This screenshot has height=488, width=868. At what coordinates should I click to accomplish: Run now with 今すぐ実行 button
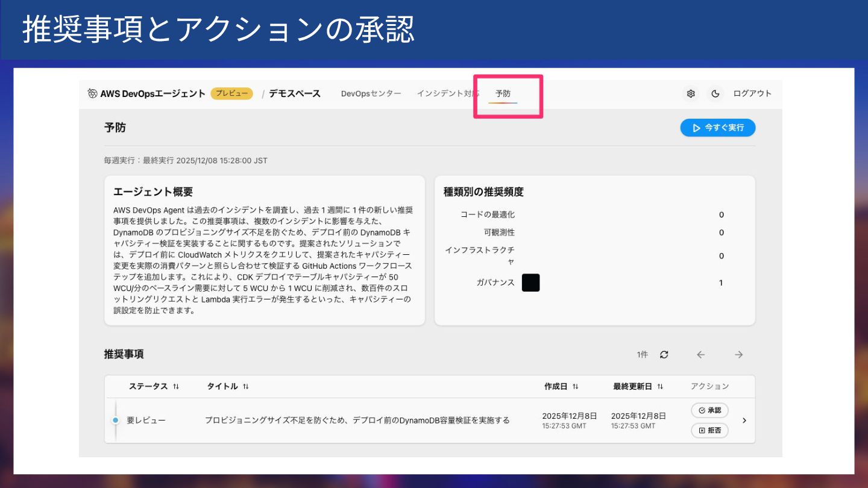717,128
